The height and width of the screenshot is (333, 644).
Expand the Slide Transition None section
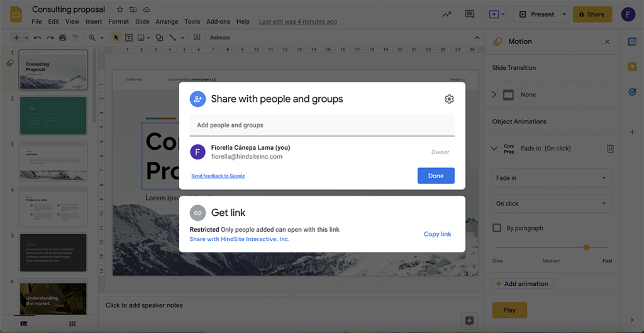[494, 94]
